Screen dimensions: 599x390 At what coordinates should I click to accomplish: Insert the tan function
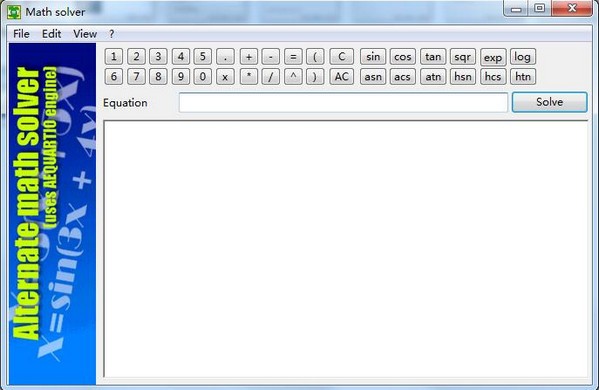[x=433, y=57]
